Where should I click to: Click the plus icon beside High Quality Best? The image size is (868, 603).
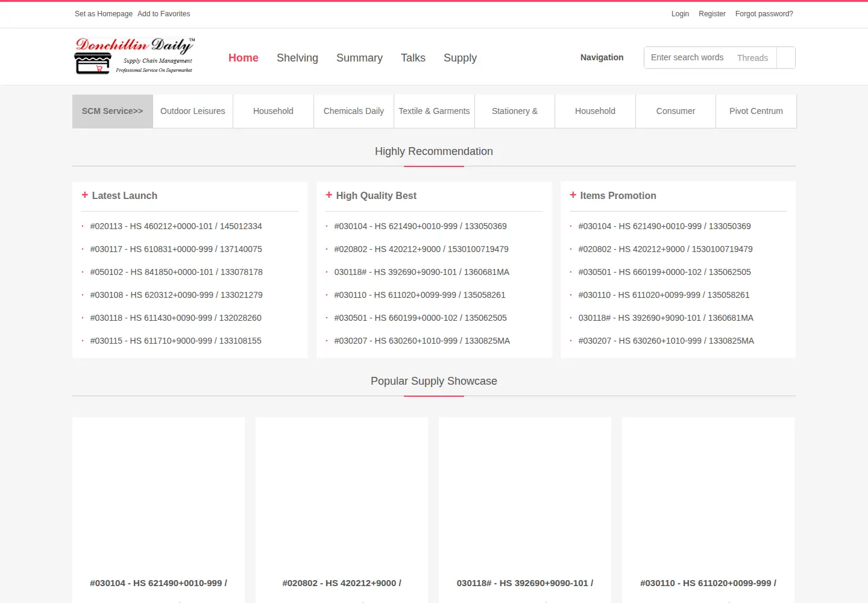pos(329,195)
